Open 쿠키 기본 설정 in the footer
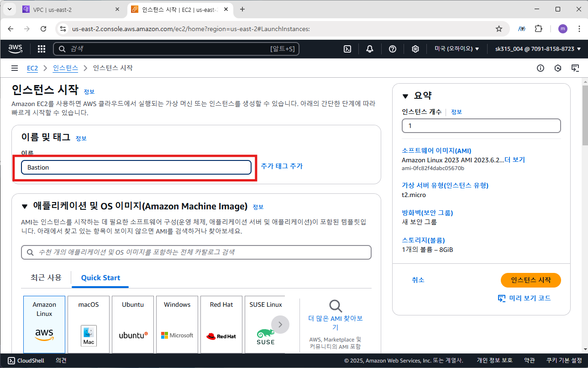Viewport: 588px width, 368px height. tap(564, 361)
